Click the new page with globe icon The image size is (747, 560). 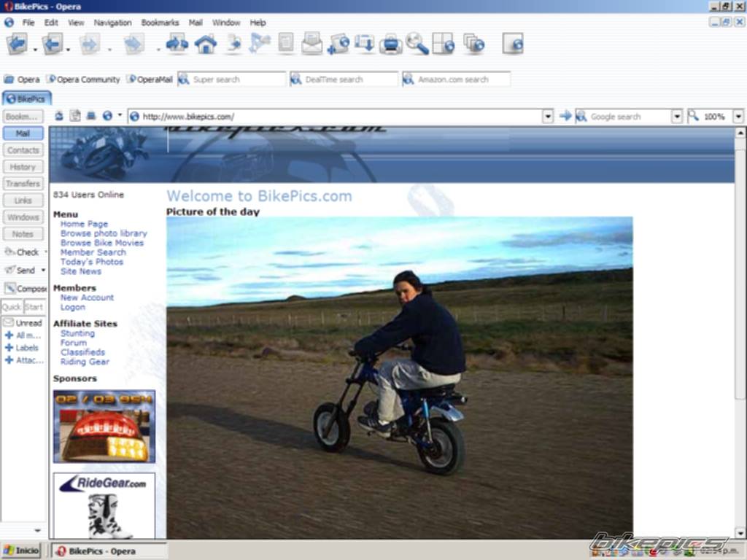(x=338, y=44)
